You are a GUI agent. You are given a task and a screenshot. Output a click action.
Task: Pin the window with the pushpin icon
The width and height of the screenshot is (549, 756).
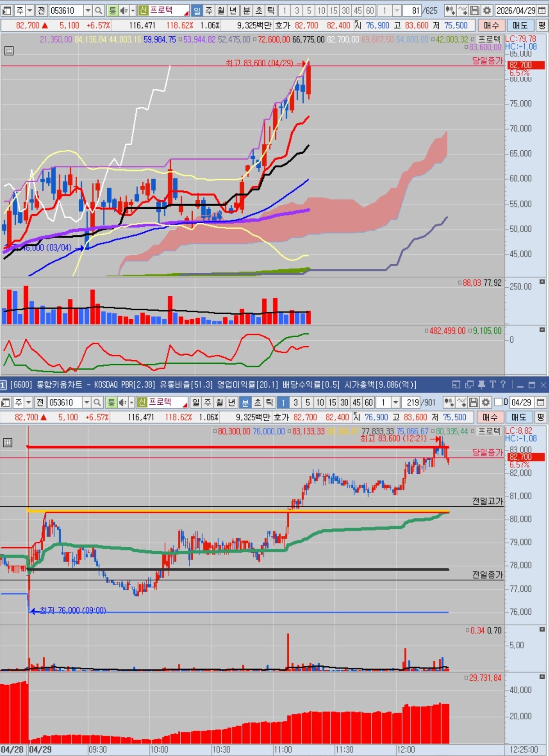pos(481,385)
